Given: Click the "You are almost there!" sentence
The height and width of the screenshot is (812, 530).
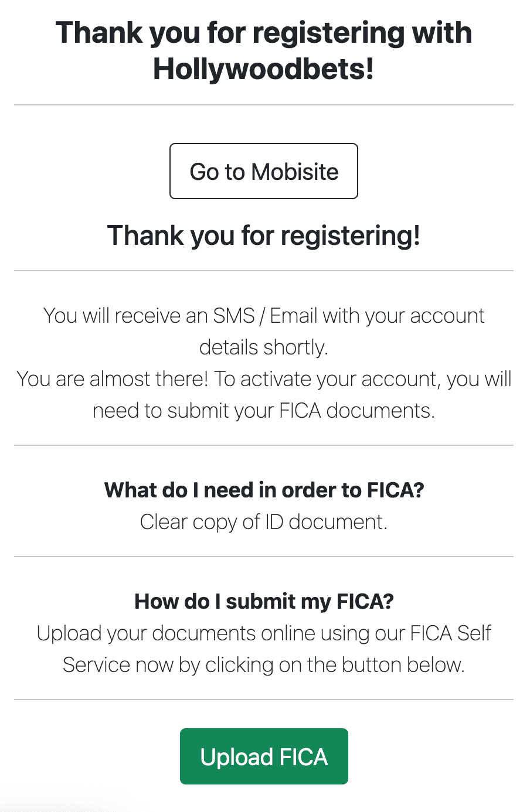Looking at the screenshot, I should click(x=113, y=379).
